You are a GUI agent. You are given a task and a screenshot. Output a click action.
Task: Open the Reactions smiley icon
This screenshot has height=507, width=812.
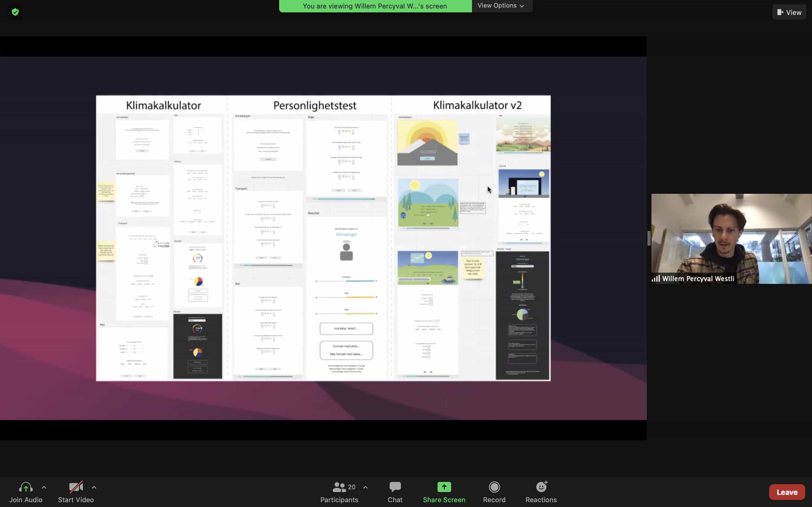coord(541,487)
